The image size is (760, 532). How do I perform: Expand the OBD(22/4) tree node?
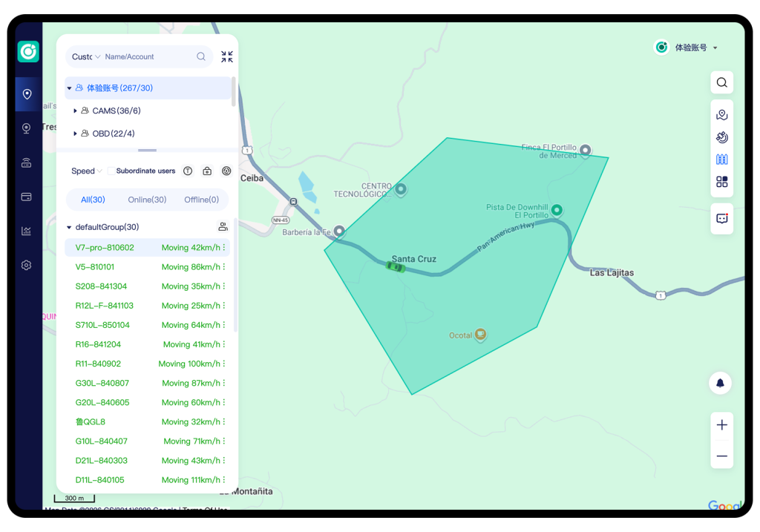tap(76, 134)
